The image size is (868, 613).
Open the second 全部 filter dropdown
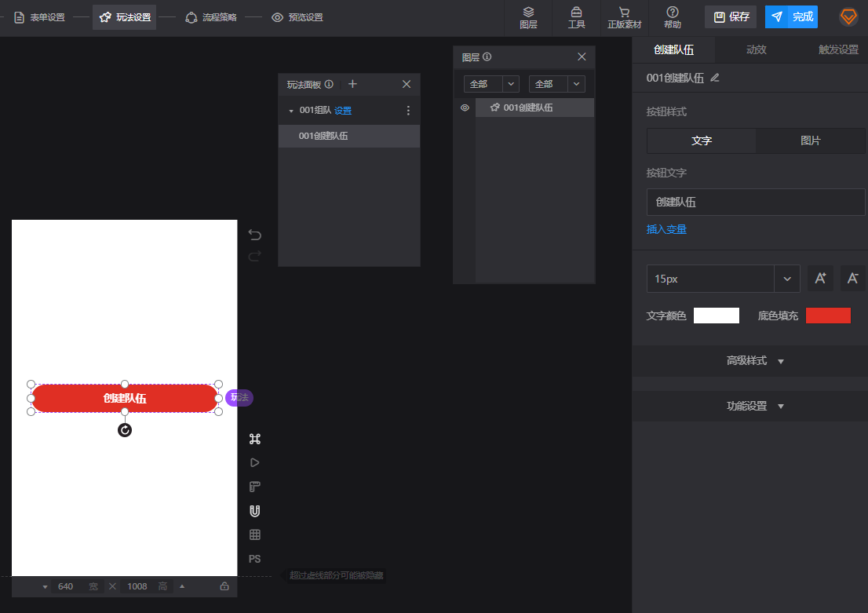coord(557,84)
